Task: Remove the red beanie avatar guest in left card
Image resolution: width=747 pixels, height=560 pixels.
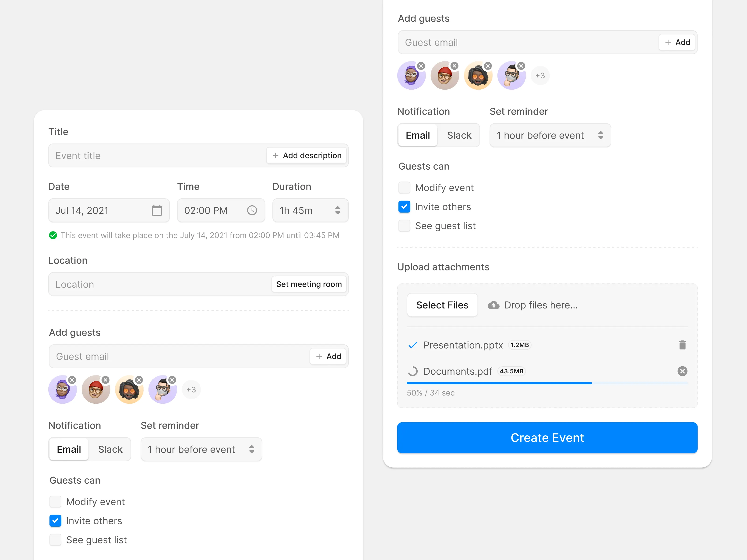Action: pyautogui.click(x=105, y=380)
